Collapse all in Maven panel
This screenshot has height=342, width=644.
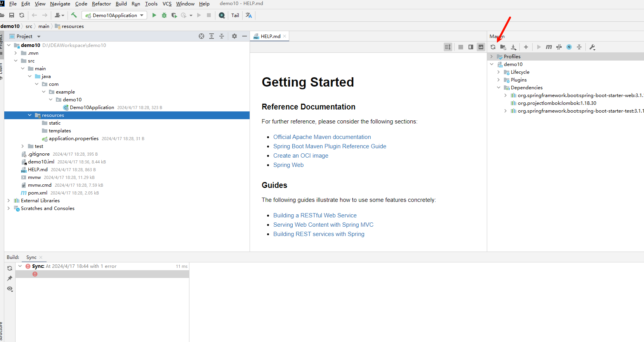(579, 47)
